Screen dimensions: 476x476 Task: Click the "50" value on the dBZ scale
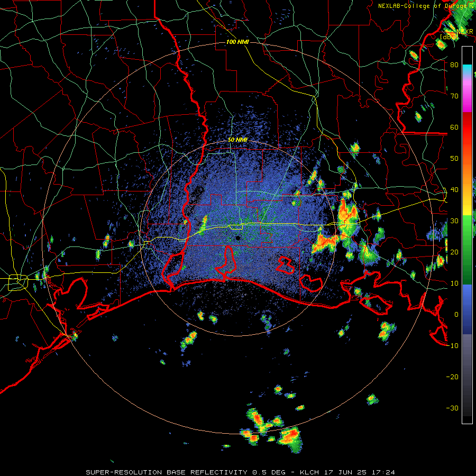click(454, 159)
